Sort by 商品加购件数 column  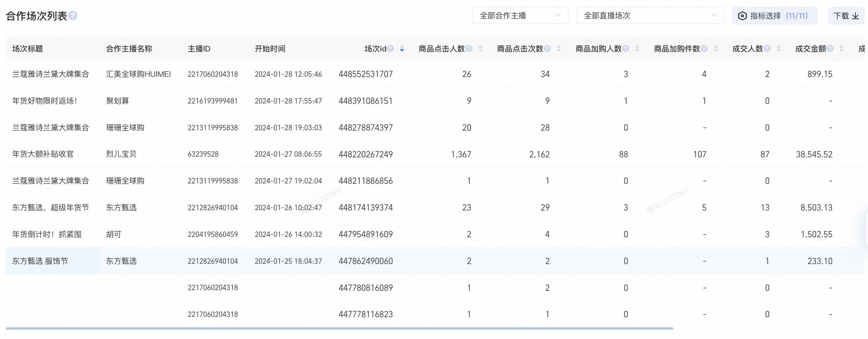click(715, 49)
